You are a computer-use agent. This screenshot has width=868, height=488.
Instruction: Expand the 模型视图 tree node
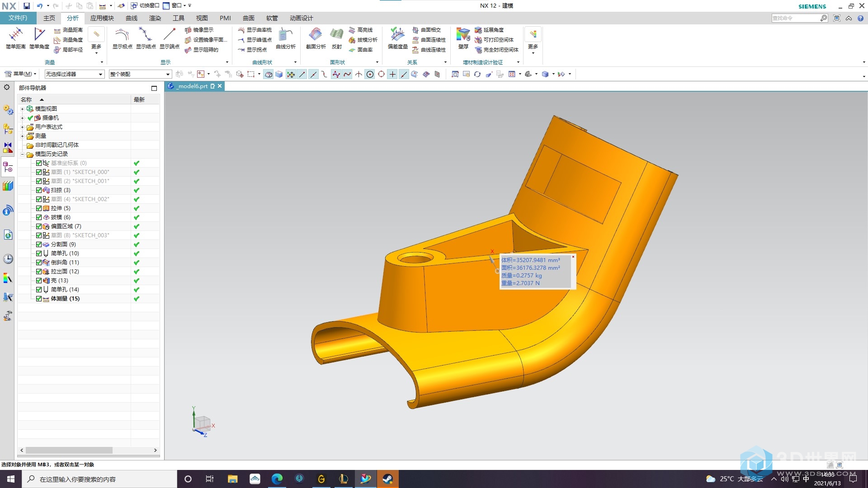point(22,109)
